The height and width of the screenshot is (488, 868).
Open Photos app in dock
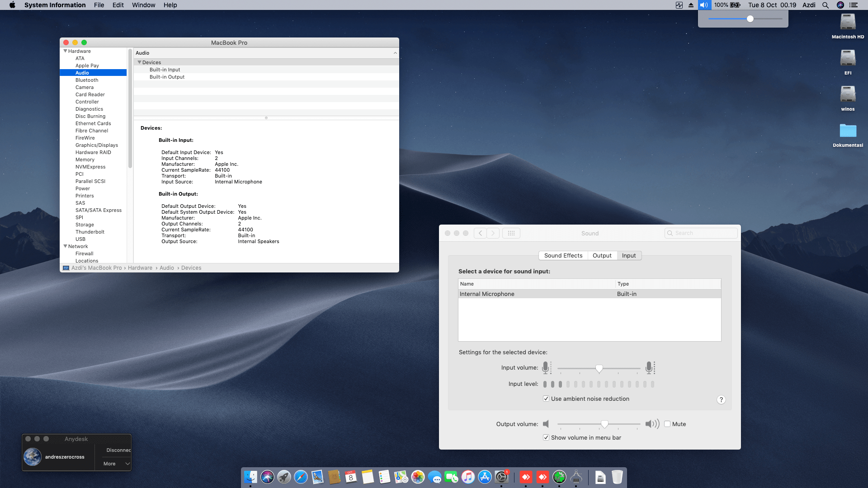[x=418, y=477]
